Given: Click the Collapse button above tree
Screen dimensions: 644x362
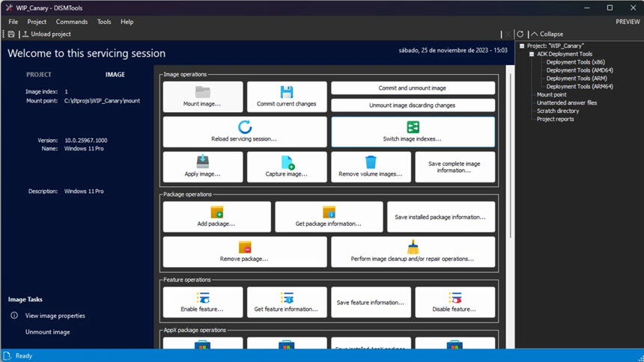Looking at the screenshot, I should 547,34.
